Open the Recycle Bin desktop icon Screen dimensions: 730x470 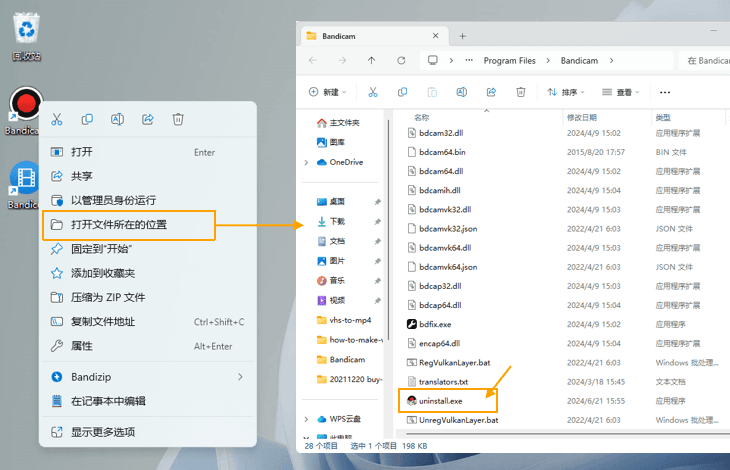[x=27, y=37]
